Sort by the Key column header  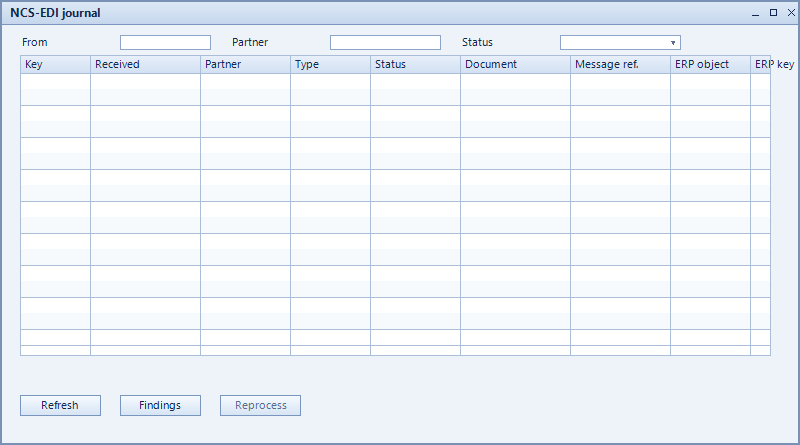click(55, 64)
